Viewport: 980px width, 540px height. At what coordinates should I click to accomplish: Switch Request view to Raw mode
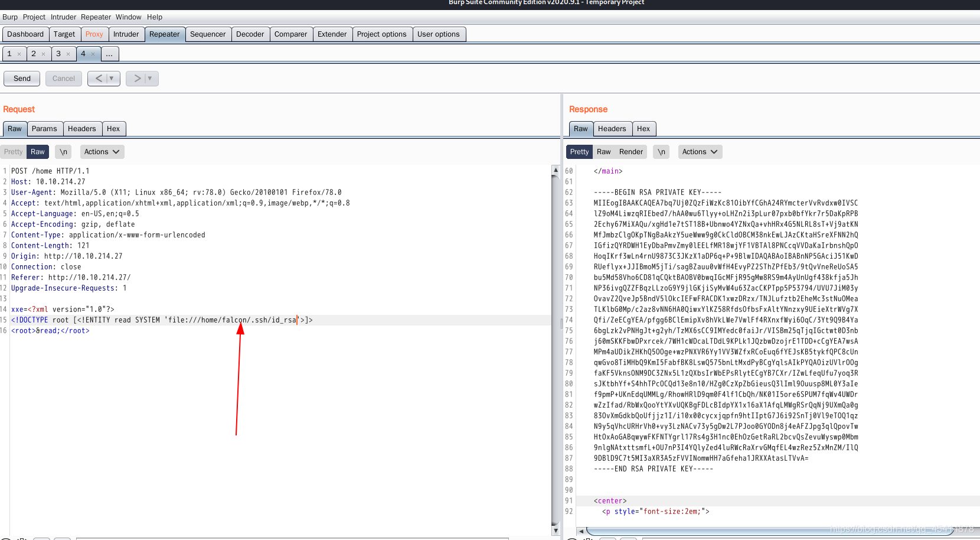38,152
